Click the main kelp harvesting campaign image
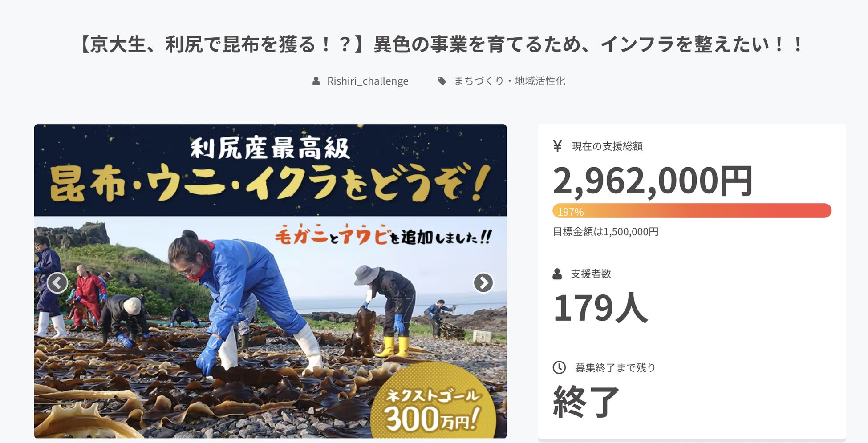This screenshot has height=443, width=868. pos(270,281)
